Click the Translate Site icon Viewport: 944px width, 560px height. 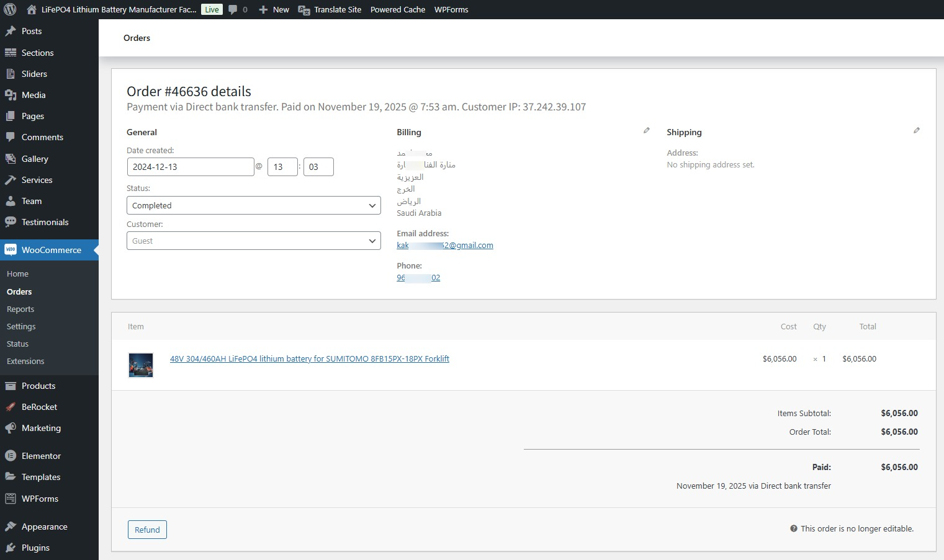tap(304, 10)
